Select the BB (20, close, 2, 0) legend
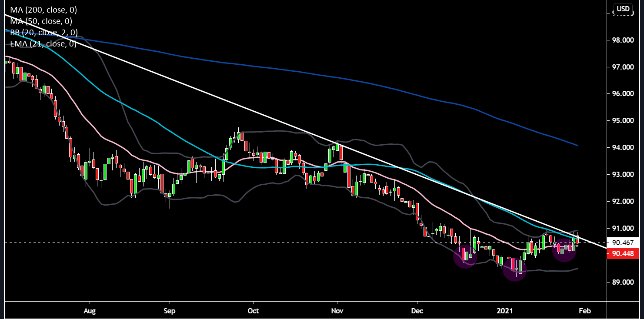Image resolution: width=644 pixels, height=319 pixels. tap(44, 32)
